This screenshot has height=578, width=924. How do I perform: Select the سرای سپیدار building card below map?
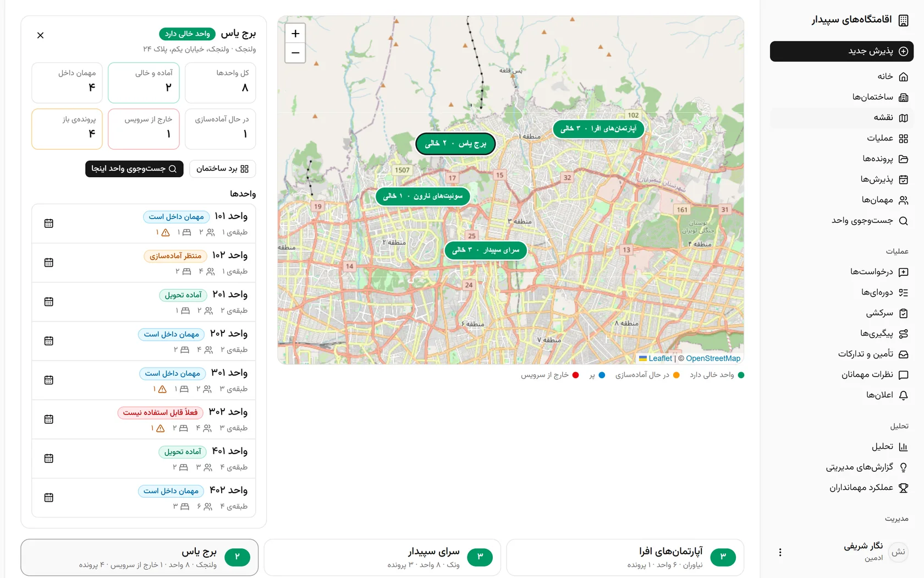tap(382, 557)
